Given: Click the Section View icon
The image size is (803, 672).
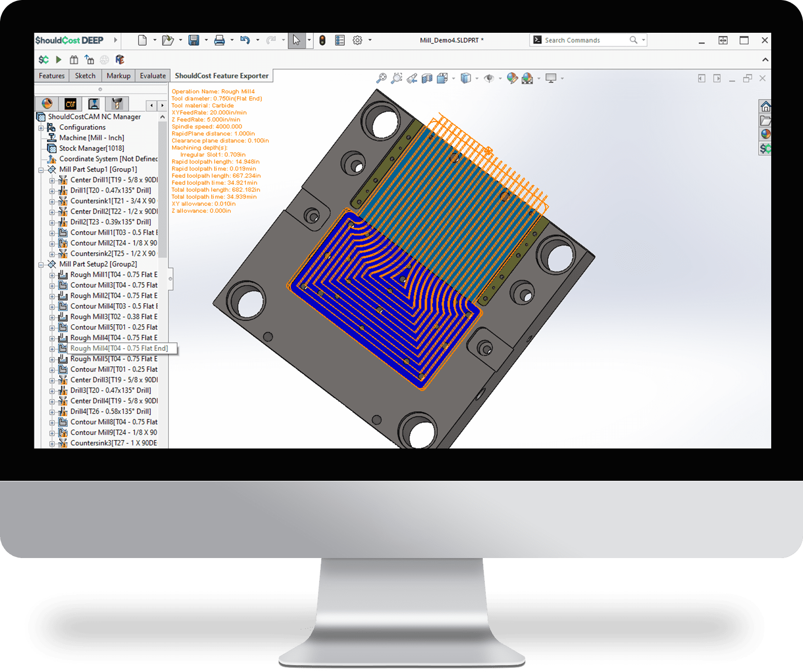Looking at the screenshot, I should pyautogui.click(x=427, y=78).
